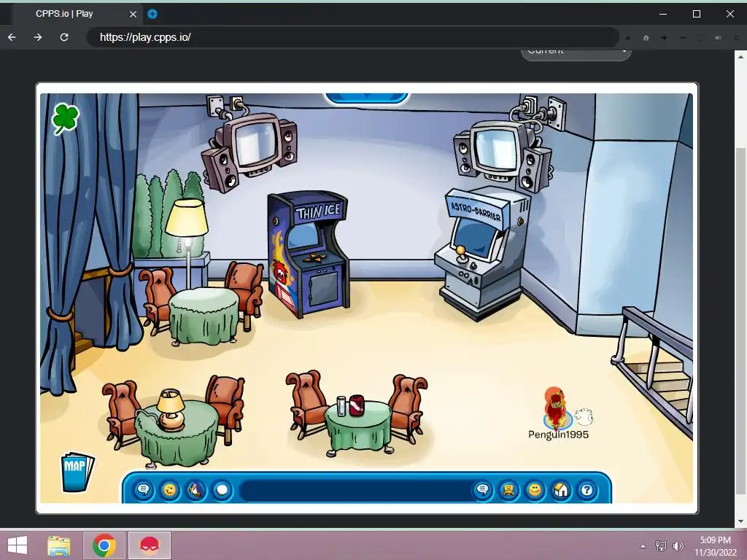The image size is (747, 560).
Task: Send message with the chat bubble button
Action: [x=483, y=490]
